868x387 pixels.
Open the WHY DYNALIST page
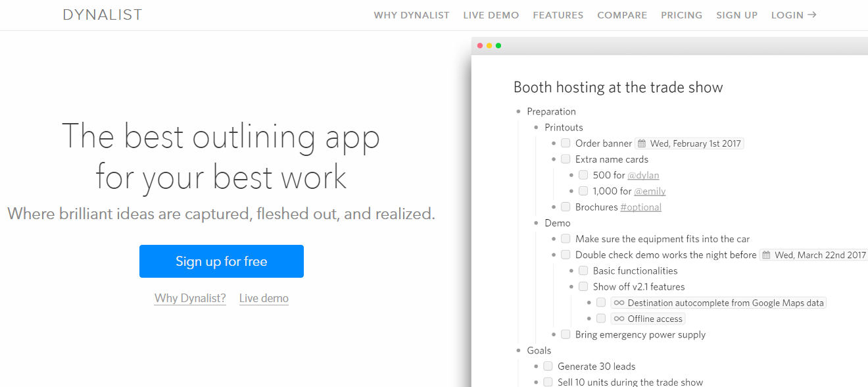point(412,15)
